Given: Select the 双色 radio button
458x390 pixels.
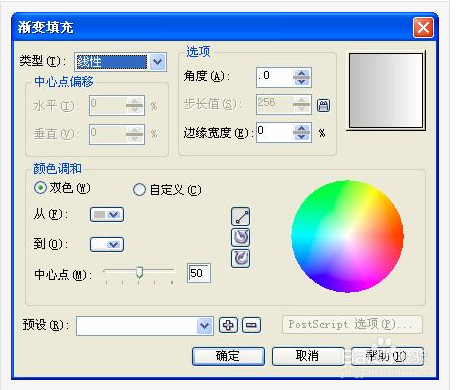Looking at the screenshot, I should (40, 188).
